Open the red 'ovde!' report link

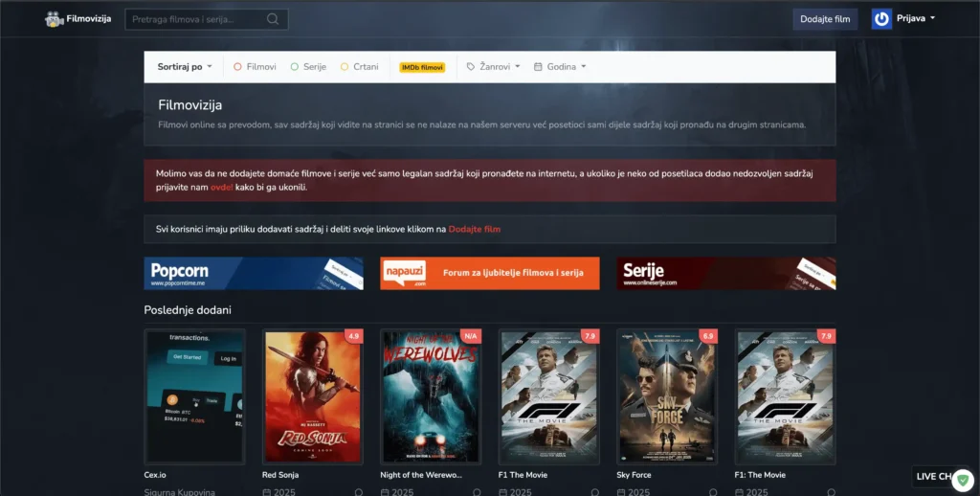pyautogui.click(x=221, y=187)
